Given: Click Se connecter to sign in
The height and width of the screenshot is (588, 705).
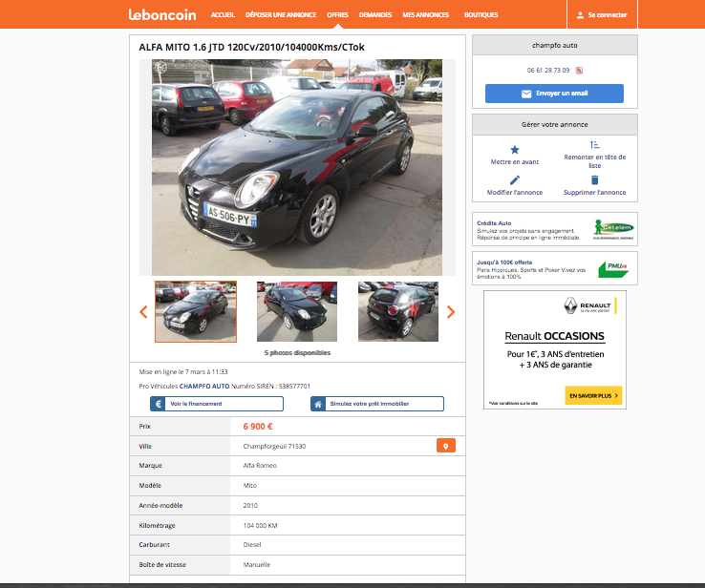Looking at the screenshot, I should [608, 15].
